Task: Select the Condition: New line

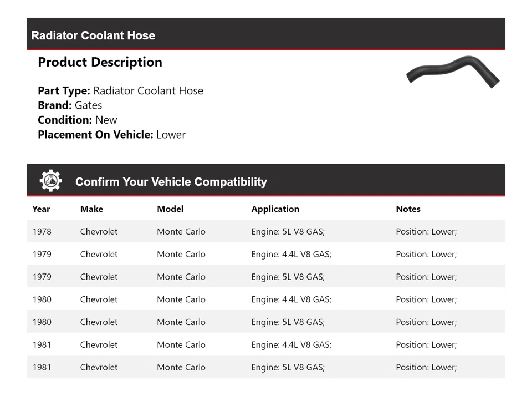Action: [78, 120]
